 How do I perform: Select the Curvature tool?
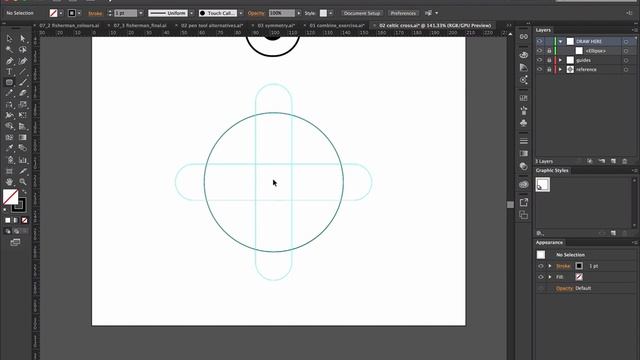23,61
